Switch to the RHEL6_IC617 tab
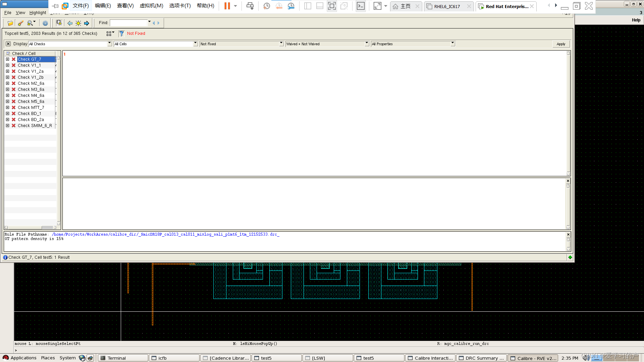 coord(447,6)
